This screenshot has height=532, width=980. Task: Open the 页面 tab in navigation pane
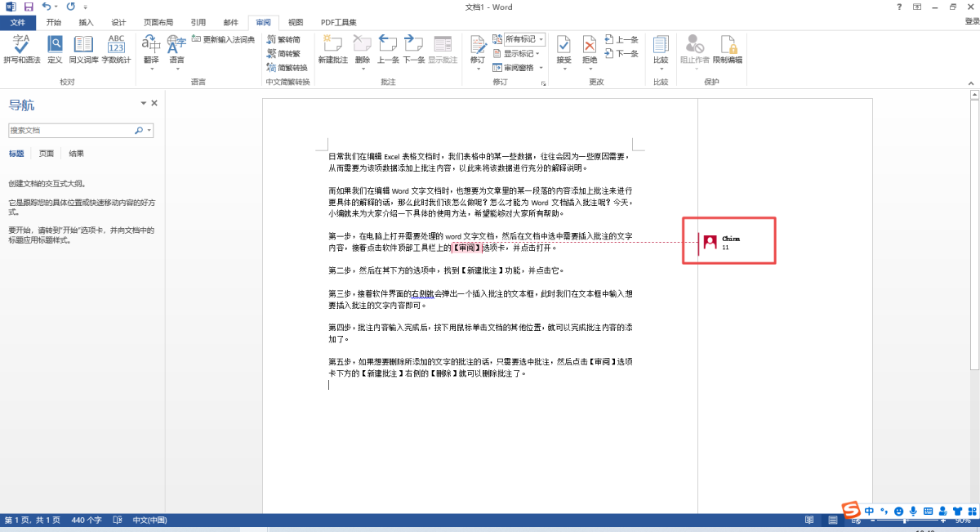(x=47, y=154)
